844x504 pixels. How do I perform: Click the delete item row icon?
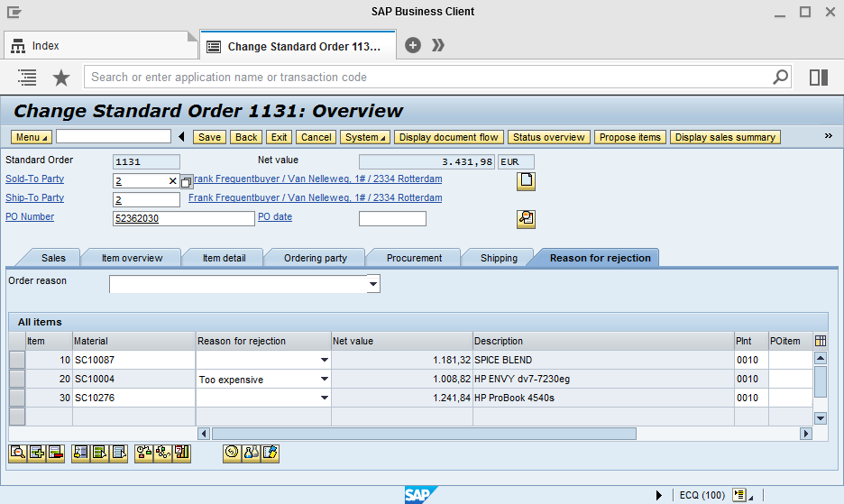tap(55, 453)
